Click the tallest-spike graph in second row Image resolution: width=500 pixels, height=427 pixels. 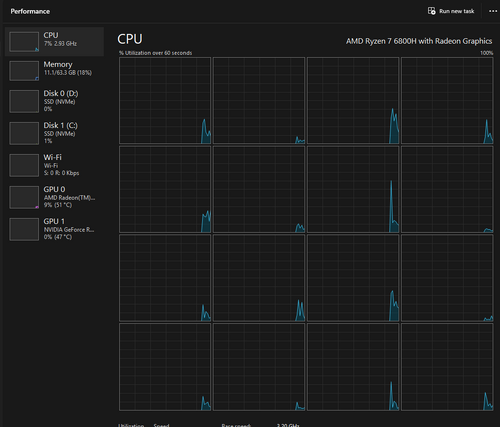point(353,189)
